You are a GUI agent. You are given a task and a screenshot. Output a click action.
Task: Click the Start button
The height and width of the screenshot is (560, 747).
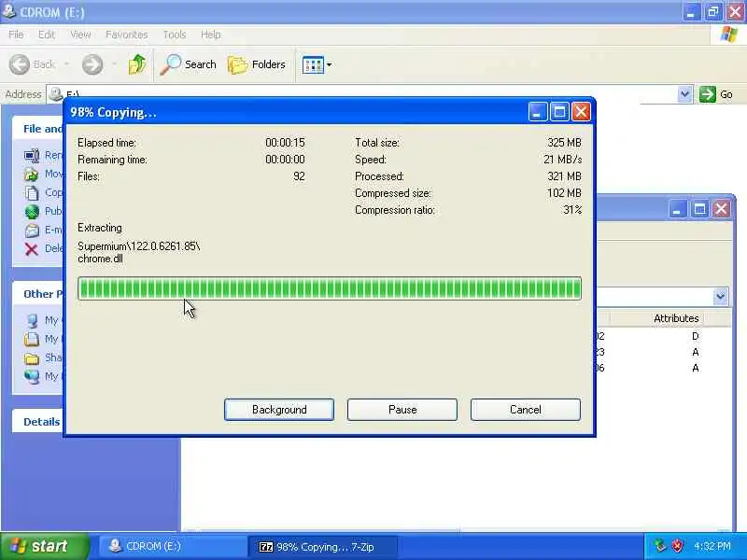point(44,546)
